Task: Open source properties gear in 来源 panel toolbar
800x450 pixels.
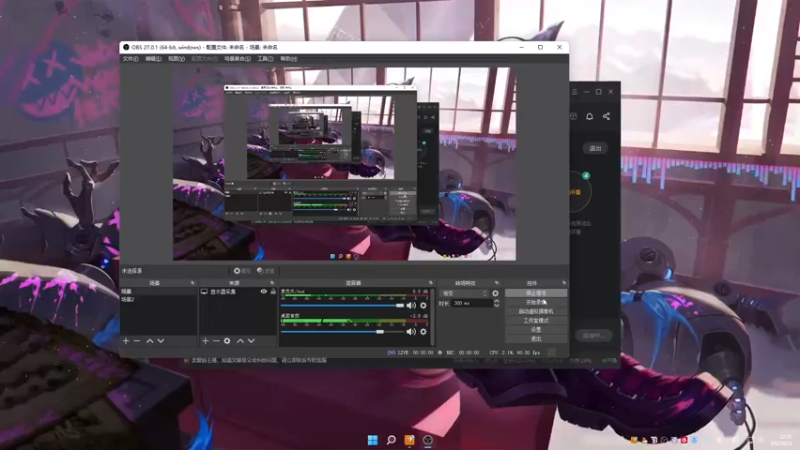Action: click(227, 341)
